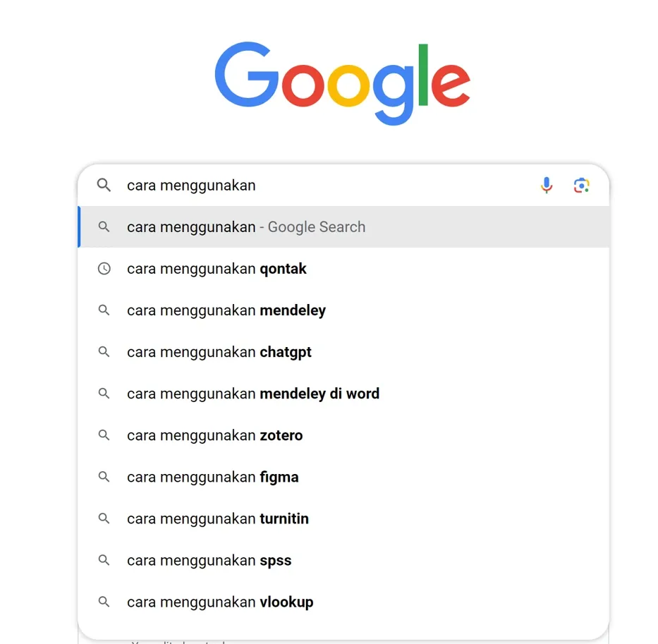658x644 pixels.
Task: Click the highlighted "cara menggunakan - Google Search" entry
Action: [246, 227]
